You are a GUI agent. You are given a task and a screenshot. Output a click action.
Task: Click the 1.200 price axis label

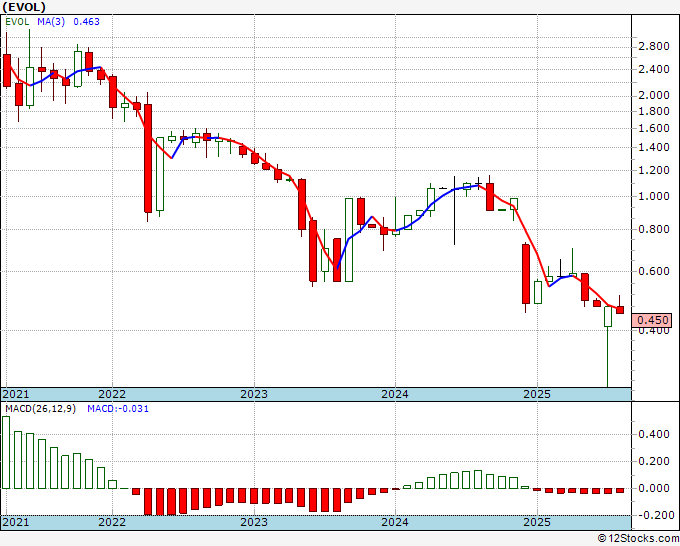(x=654, y=170)
